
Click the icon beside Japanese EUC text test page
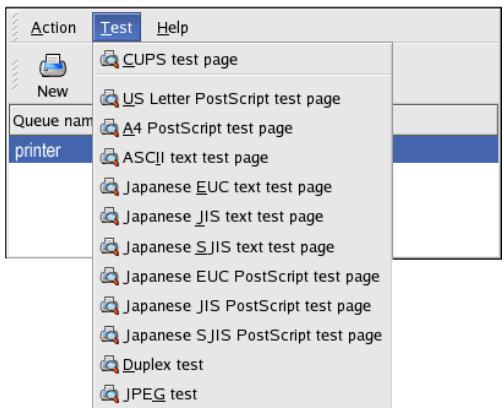(110, 187)
